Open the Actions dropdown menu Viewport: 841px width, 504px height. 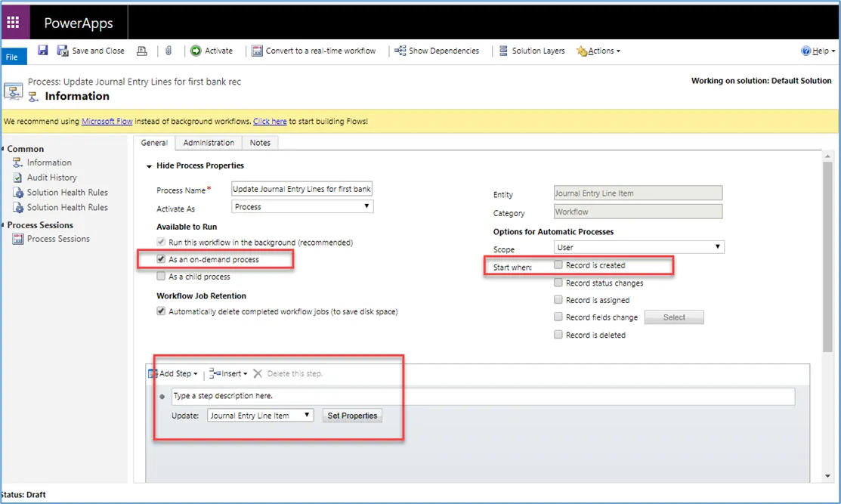[x=604, y=51]
